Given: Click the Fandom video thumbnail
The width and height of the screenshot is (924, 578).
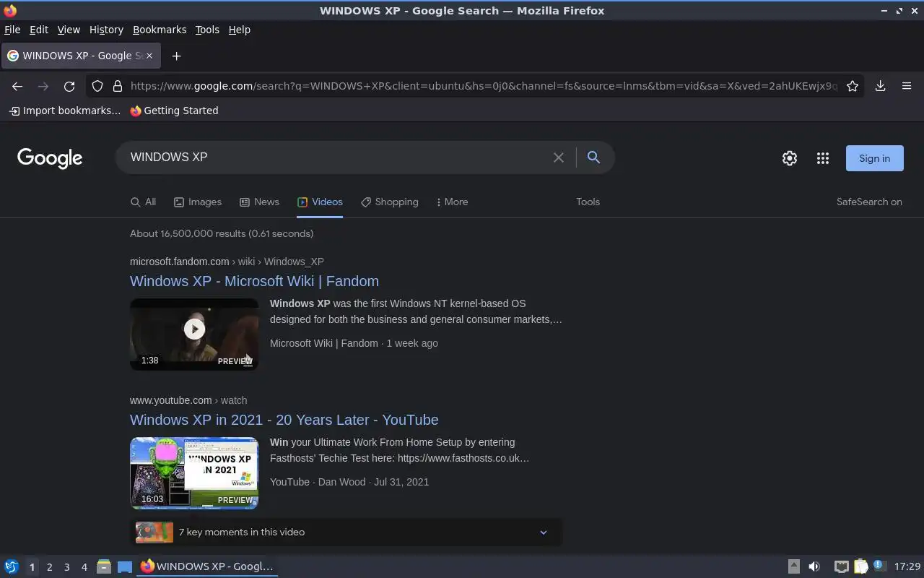Looking at the screenshot, I should 194,335.
